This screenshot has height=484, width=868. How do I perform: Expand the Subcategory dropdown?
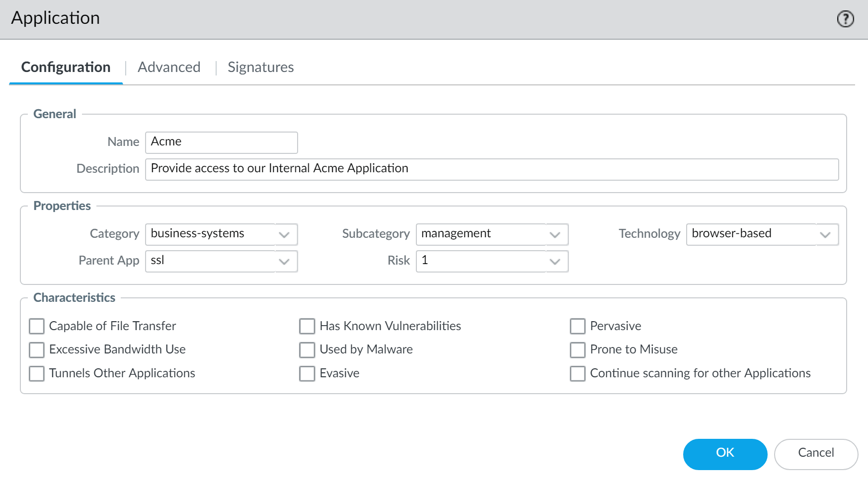coord(554,234)
